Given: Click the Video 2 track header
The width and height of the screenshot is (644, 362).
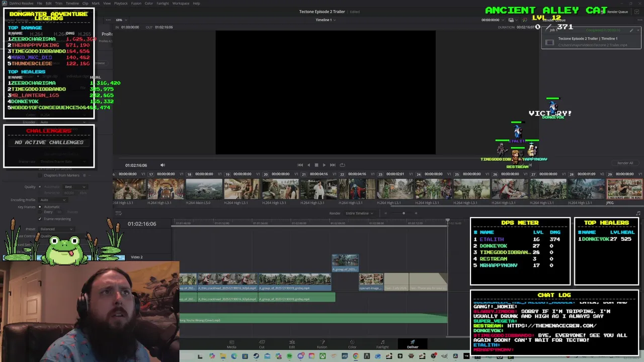Looking at the screenshot, I should pos(137,257).
